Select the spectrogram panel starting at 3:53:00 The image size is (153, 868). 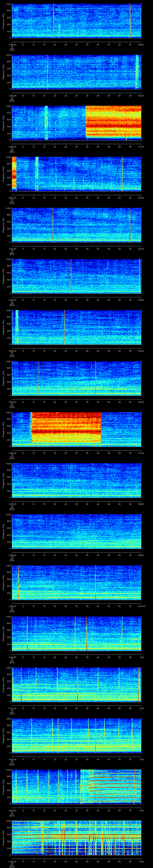coord(76,276)
